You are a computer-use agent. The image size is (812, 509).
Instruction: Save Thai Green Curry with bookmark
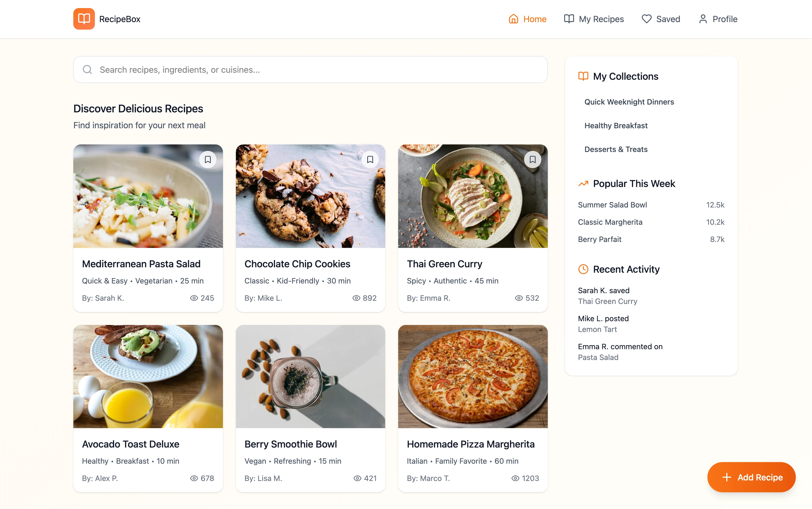coord(532,160)
